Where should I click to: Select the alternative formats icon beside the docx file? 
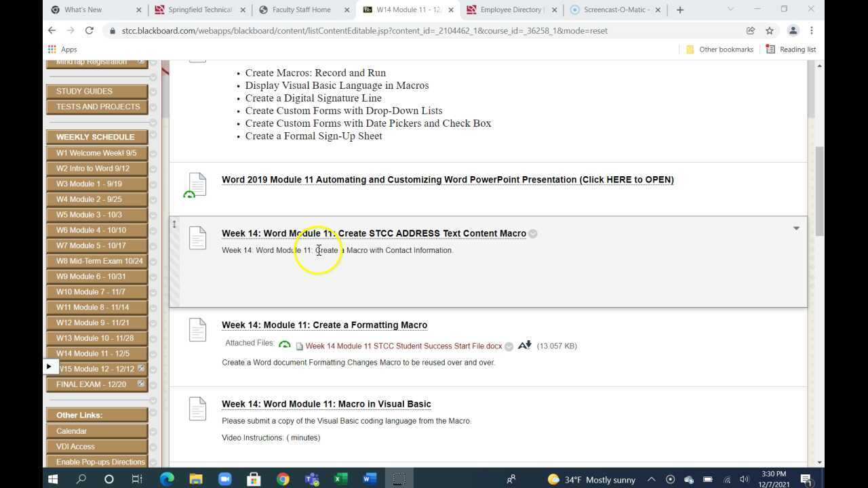pyautogui.click(x=524, y=346)
